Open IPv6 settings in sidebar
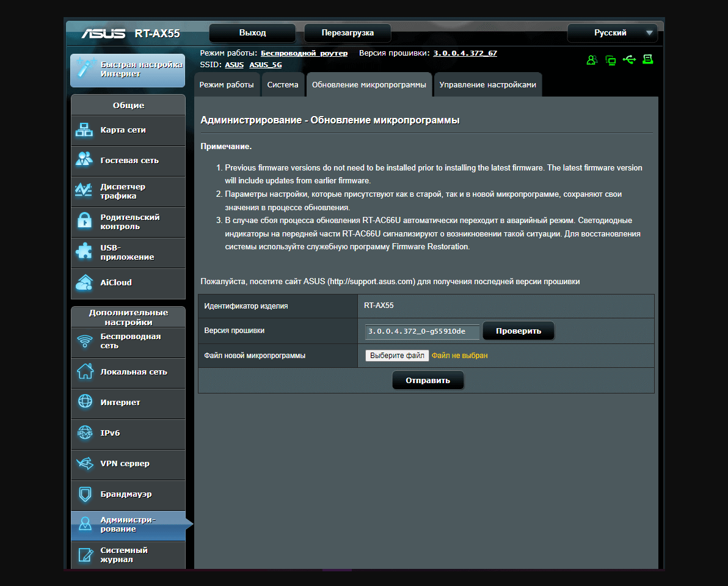This screenshot has width=728, height=586. pyautogui.click(x=128, y=433)
